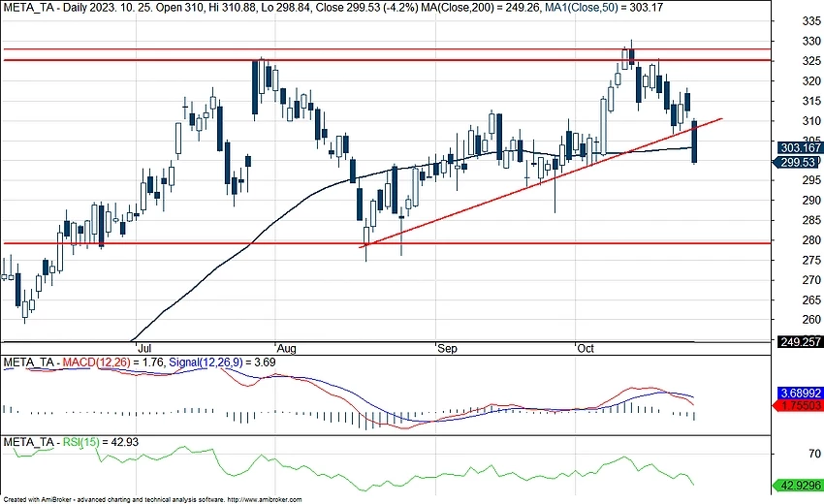Click the rising red trendline from August low
The height and width of the screenshot is (504, 824).
tap(541, 182)
